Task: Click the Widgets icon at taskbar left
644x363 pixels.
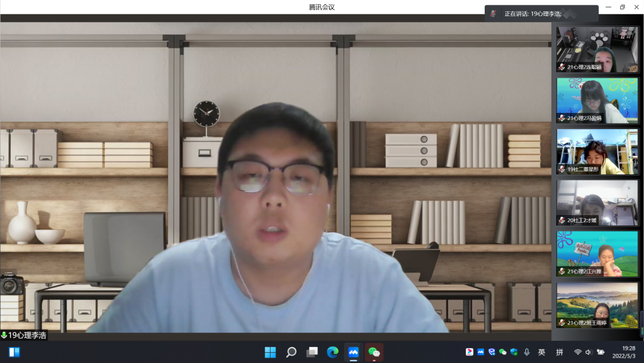Action: pyautogui.click(x=14, y=352)
